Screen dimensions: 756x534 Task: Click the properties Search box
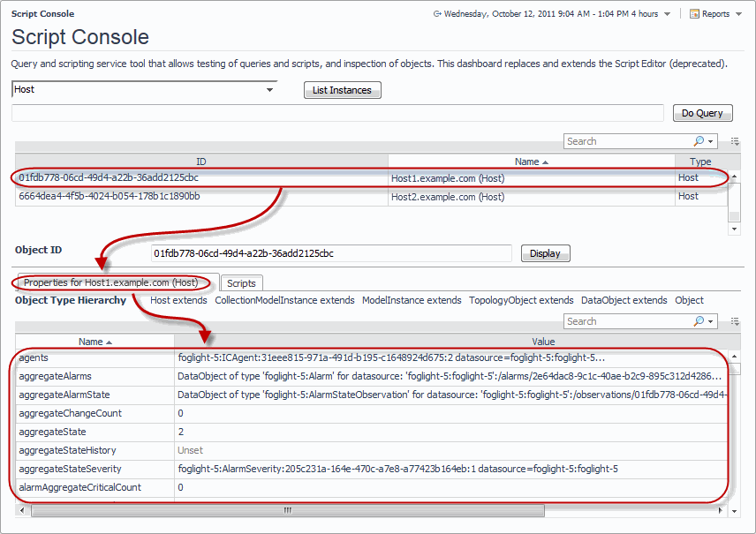(x=627, y=321)
